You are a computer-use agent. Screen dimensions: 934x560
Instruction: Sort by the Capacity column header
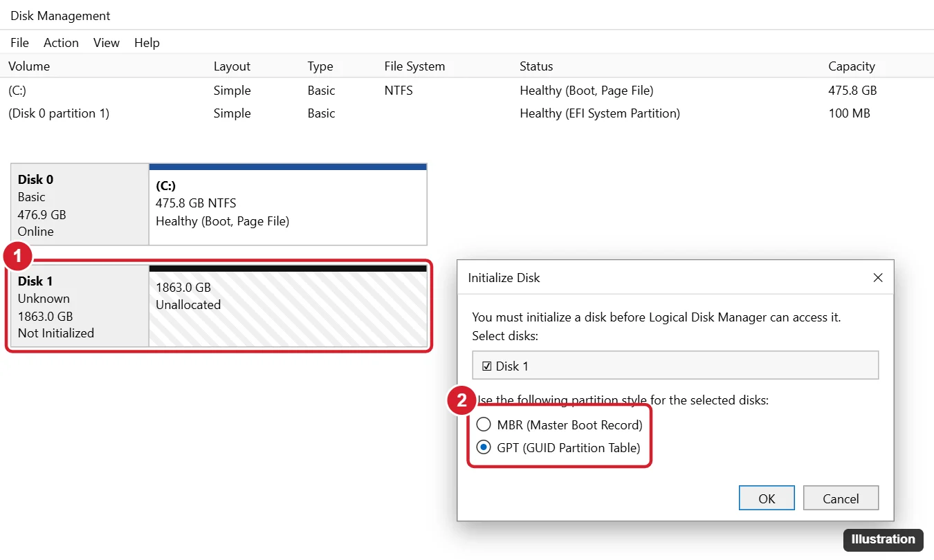pyautogui.click(x=852, y=66)
